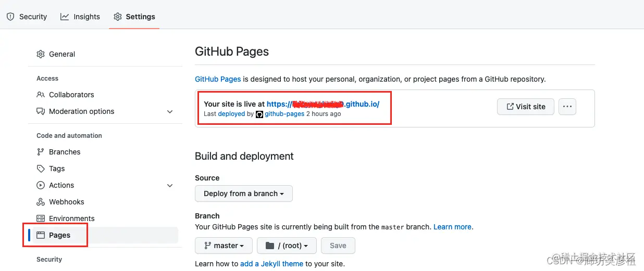Select the Settings tab
Viewport: 644px width, 271px height.
(134, 17)
